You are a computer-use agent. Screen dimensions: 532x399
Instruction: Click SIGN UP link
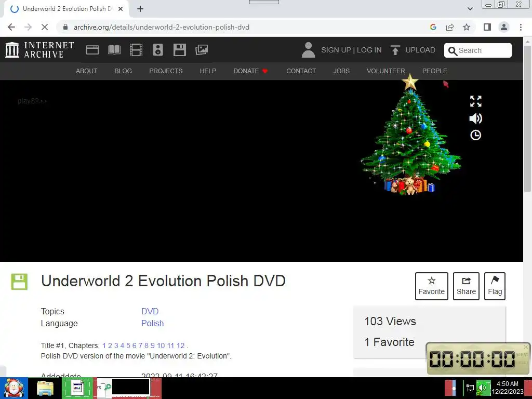pos(336,50)
